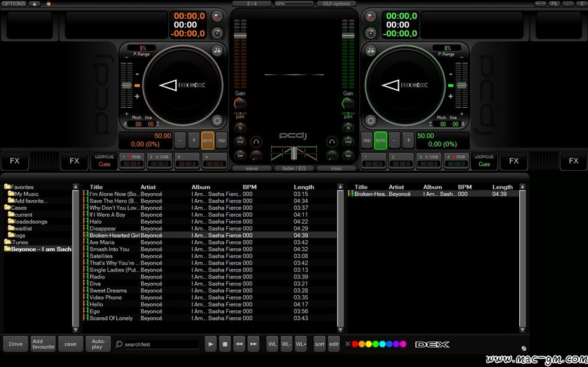588x367 pixels.
Task: Switch to the misc tab
Action: 336,168
